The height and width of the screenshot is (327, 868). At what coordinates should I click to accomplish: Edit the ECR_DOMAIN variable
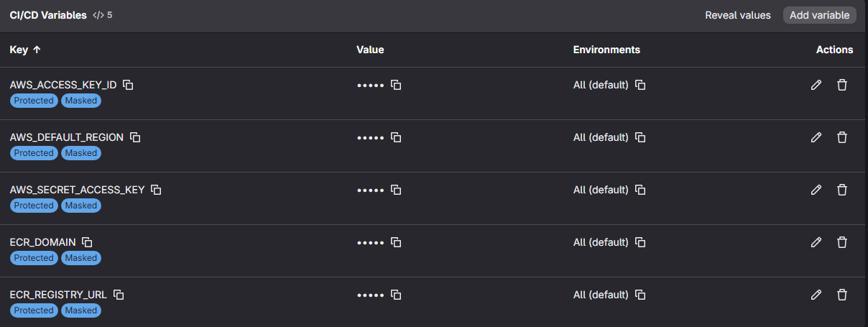816,242
